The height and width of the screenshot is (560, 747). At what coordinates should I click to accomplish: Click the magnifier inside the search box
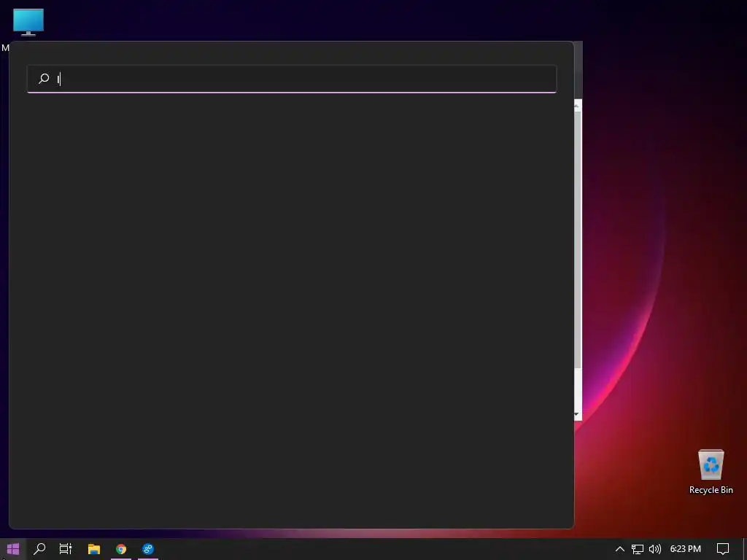(44, 79)
